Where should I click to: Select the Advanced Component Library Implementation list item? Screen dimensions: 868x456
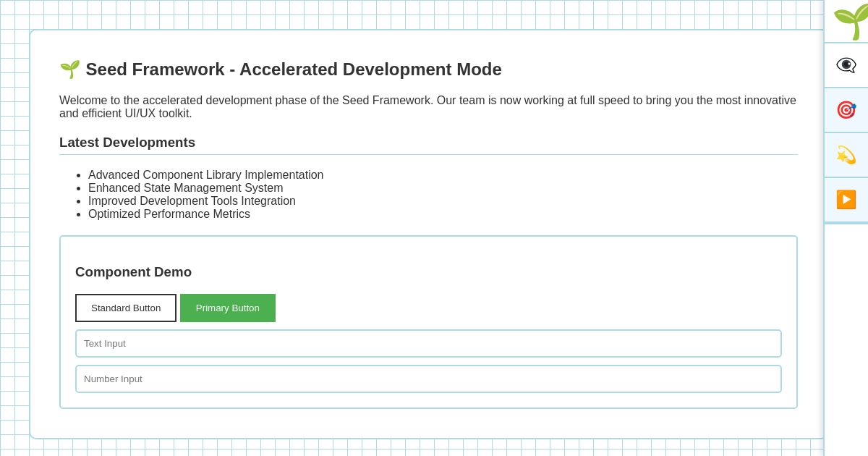[206, 175]
